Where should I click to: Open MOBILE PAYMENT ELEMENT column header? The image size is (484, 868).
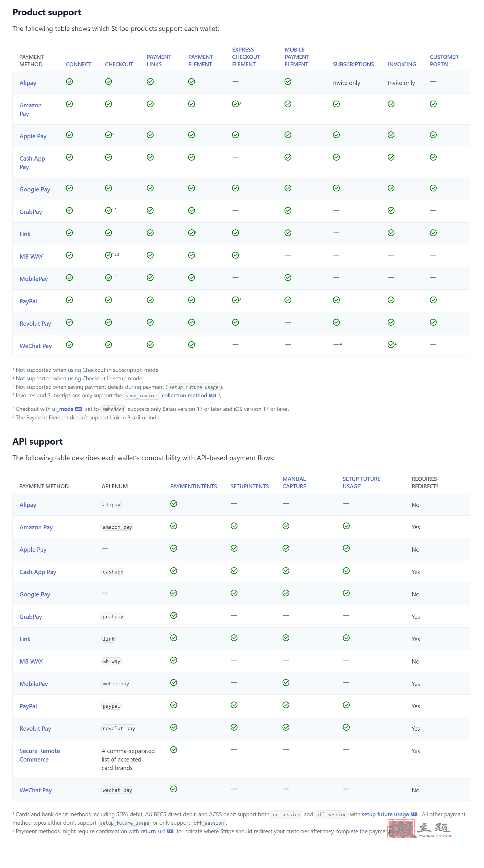point(297,57)
